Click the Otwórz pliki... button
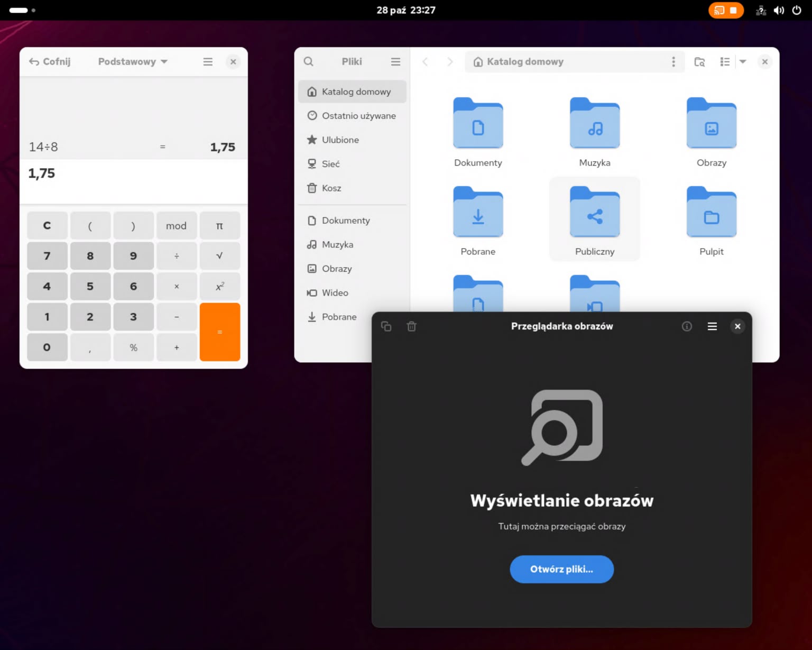812x650 pixels. click(x=561, y=569)
